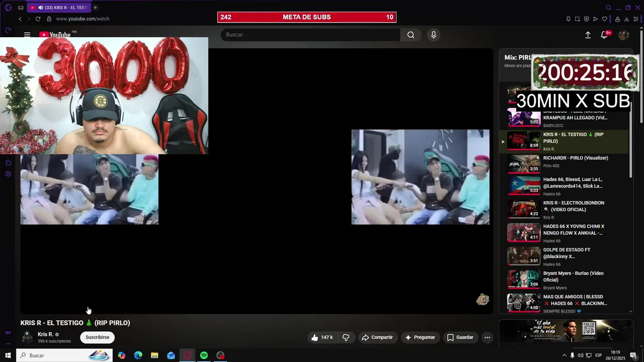The width and height of the screenshot is (644, 362).
Task: Click the YouTube upload arrow icon
Action: click(588, 35)
